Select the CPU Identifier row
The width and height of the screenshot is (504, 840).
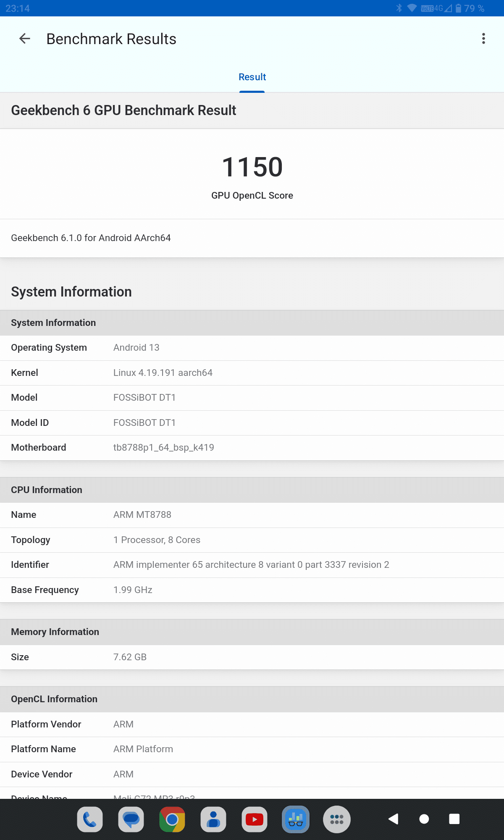[x=252, y=565]
